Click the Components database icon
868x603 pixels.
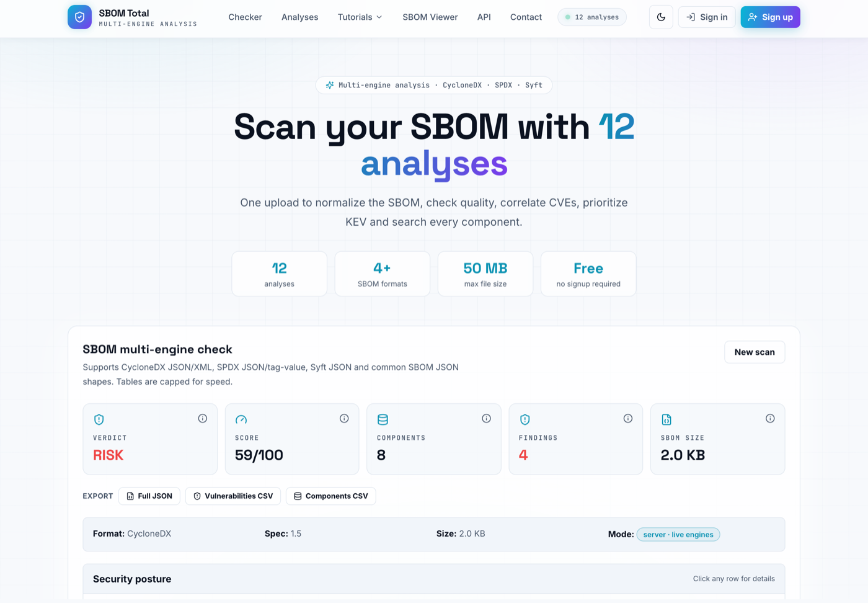pyautogui.click(x=383, y=419)
